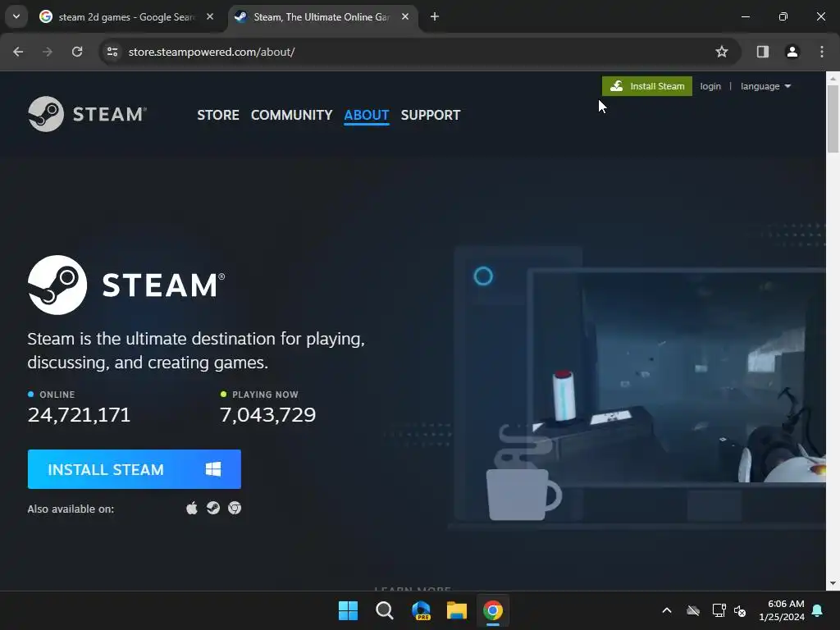Select the Steam Ultimate Online Game tab
Viewport: 840px width, 630px height.
click(x=322, y=17)
